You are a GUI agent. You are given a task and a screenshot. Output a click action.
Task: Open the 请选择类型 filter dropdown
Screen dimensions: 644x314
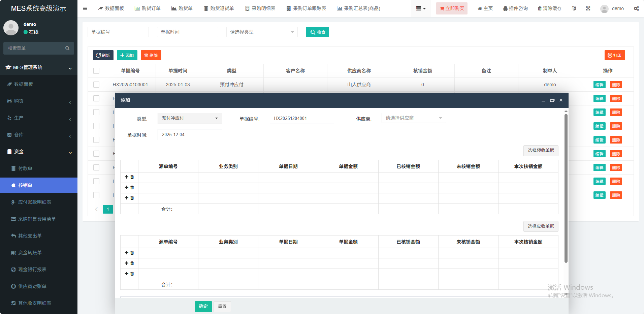pos(262,32)
